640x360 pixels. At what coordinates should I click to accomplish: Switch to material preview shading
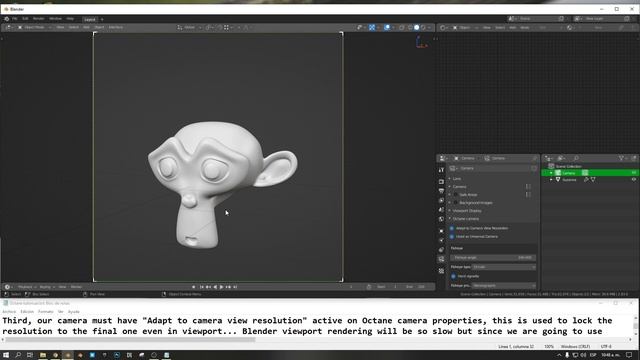click(423, 27)
